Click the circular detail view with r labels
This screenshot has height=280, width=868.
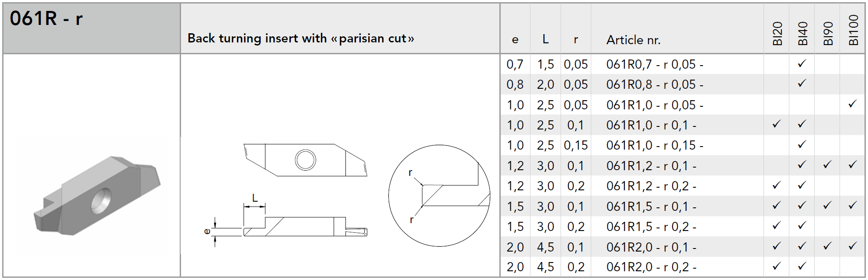[439, 196]
